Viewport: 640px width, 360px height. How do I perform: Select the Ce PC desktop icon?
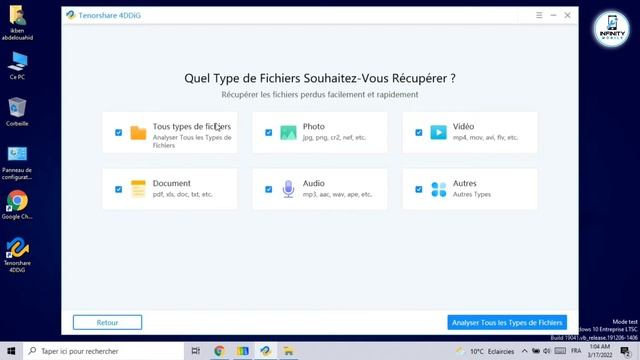17,65
